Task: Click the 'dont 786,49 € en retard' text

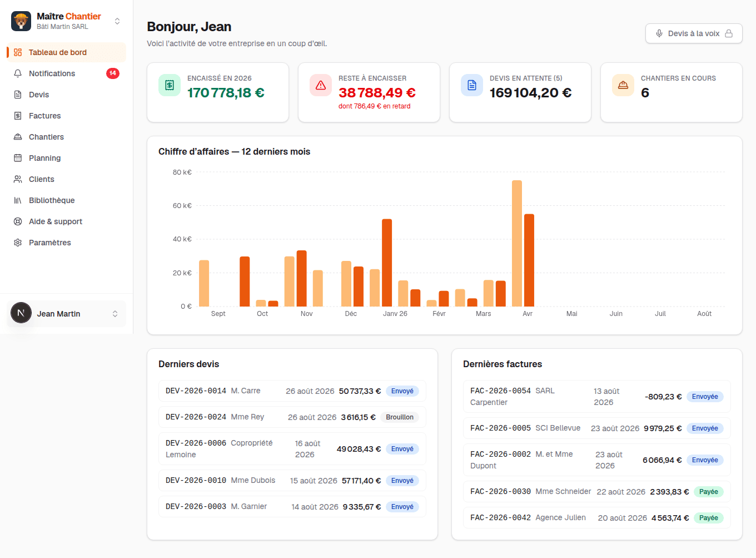Action: (375, 106)
